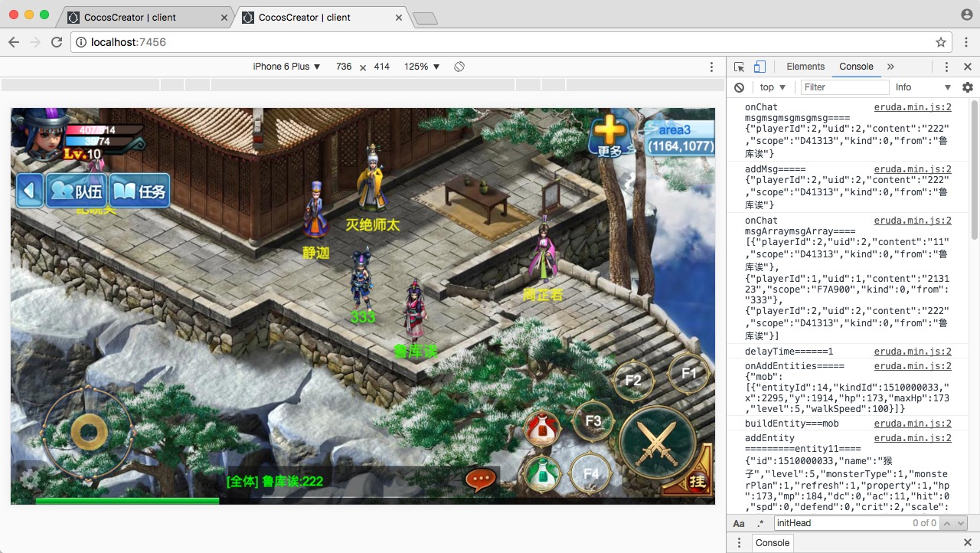Image resolution: width=980 pixels, height=553 pixels.
Task: Select the Console panel tab
Action: 856,67
